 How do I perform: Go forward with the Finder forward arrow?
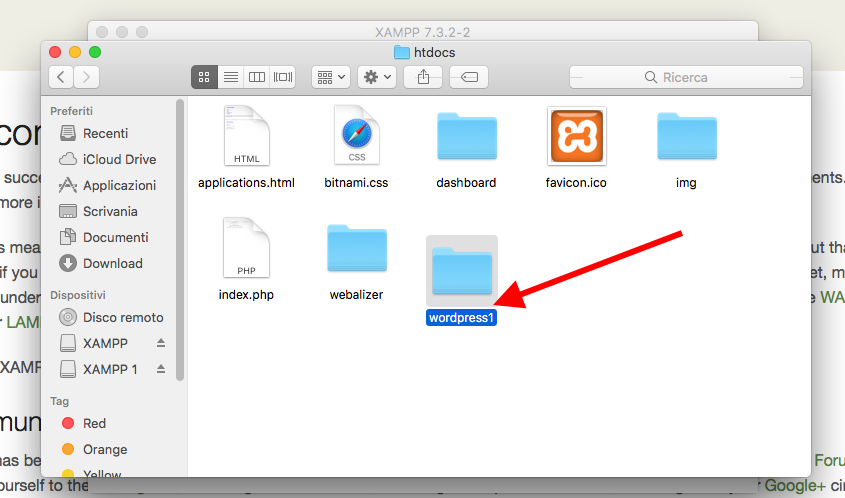coord(87,77)
